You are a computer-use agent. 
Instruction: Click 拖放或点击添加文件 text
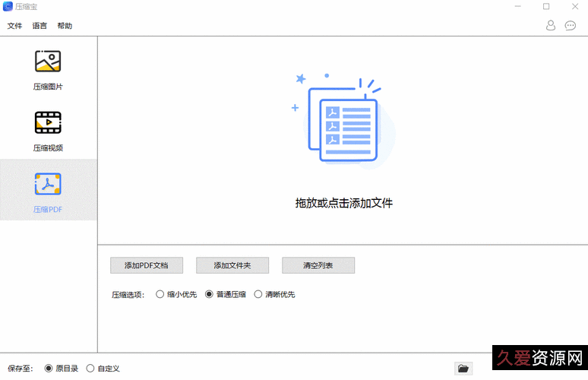[x=343, y=203]
